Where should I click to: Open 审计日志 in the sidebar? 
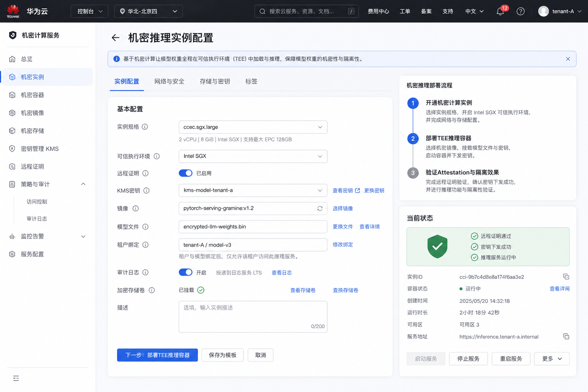coord(37,219)
